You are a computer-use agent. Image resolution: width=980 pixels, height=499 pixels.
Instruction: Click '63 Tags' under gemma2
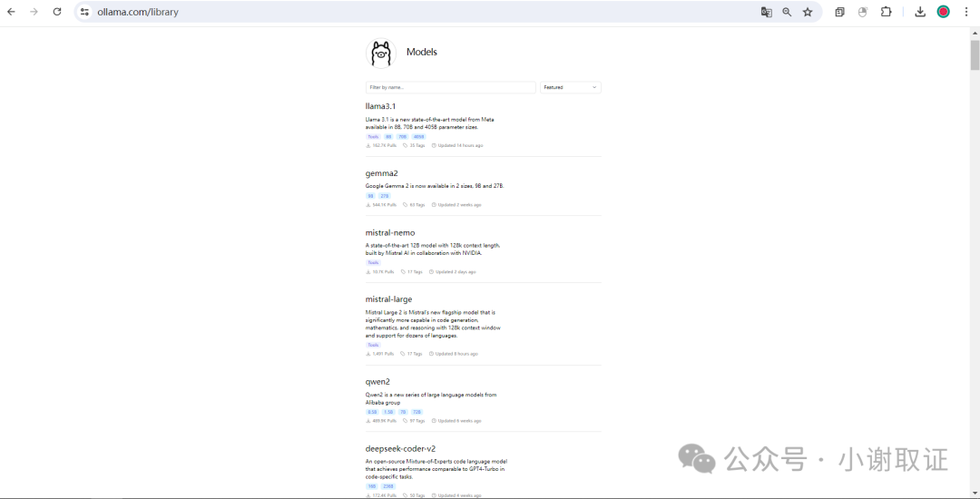415,205
